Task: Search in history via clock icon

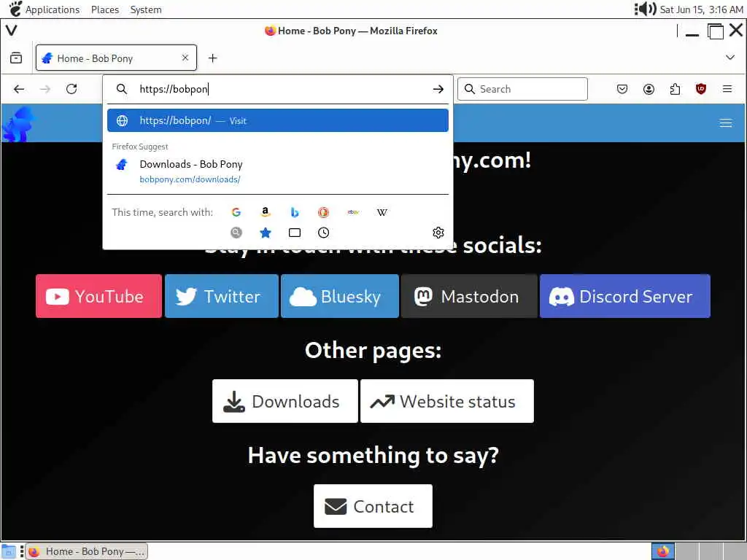Action: pos(323,233)
